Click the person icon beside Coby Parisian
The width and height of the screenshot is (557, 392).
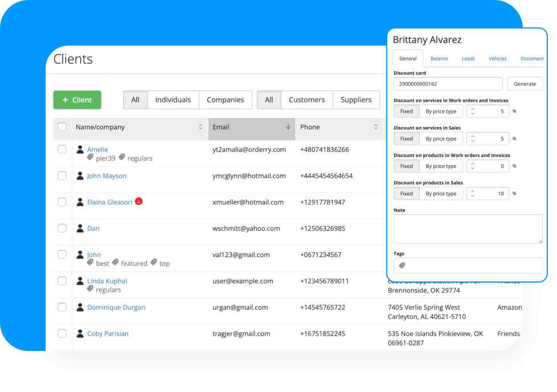coord(80,333)
